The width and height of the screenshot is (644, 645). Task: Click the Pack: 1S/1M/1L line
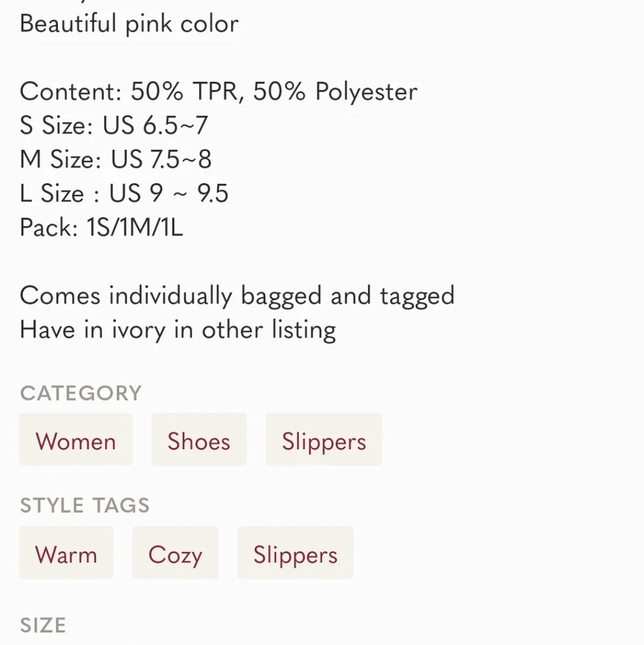(101, 228)
